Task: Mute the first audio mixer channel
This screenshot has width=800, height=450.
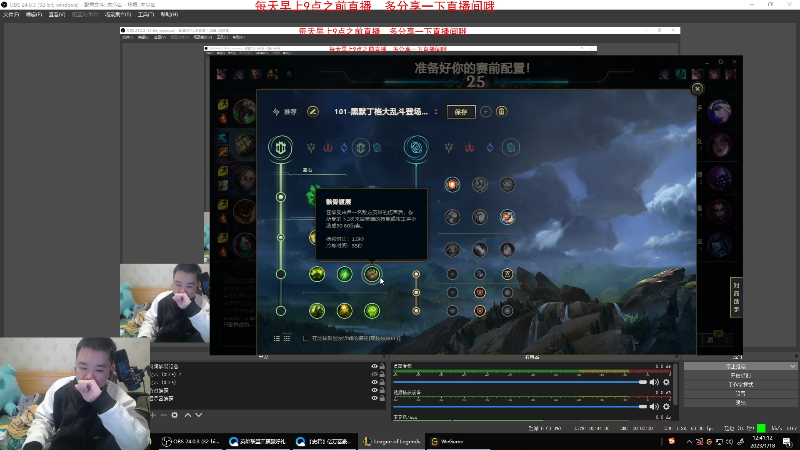Action: click(x=654, y=382)
